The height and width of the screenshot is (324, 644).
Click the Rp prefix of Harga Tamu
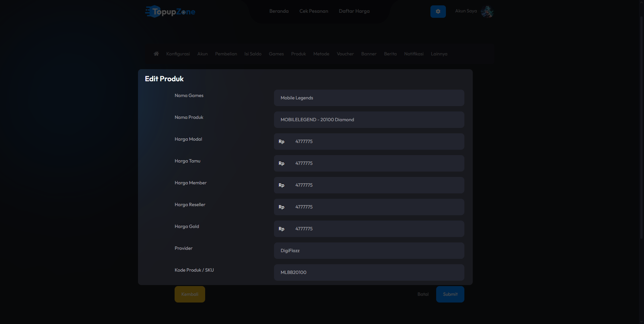(x=281, y=163)
